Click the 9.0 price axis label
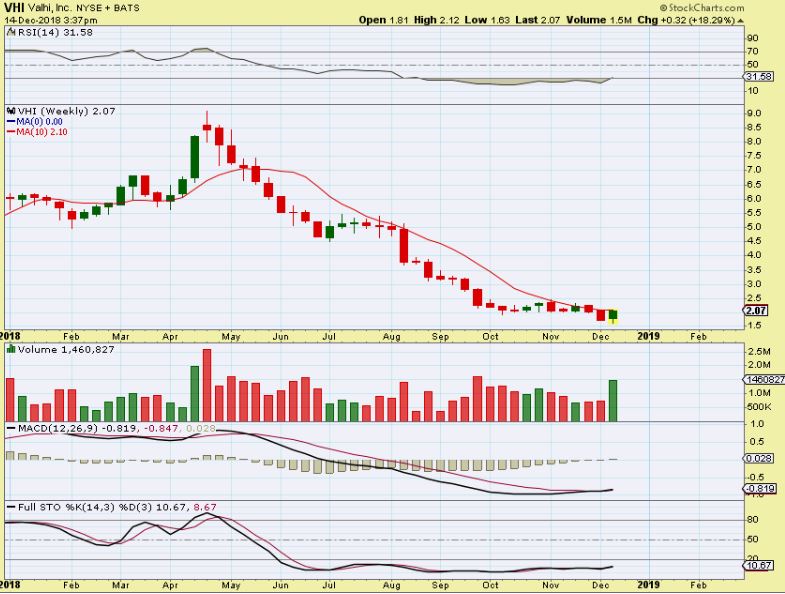 (753, 113)
